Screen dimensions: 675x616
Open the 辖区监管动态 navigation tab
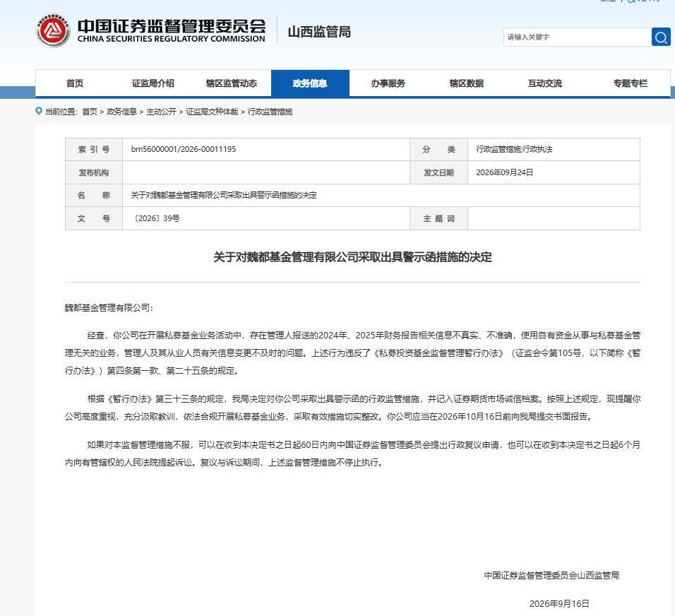(x=231, y=83)
